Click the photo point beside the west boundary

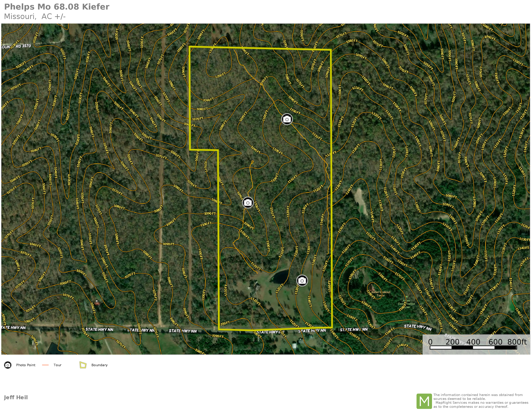pyautogui.click(x=248, y=202)
